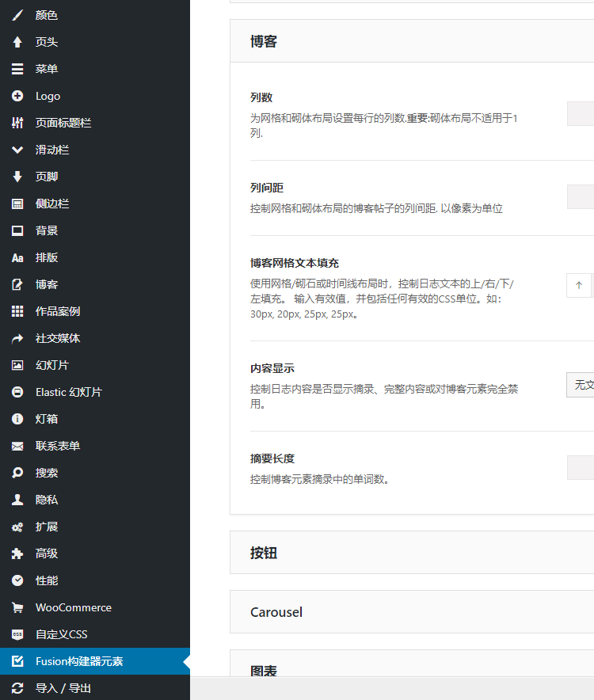Click the round icon beside Elastic 幻灯片
Viewport: 594px width, 700px height.
(17, 392)
